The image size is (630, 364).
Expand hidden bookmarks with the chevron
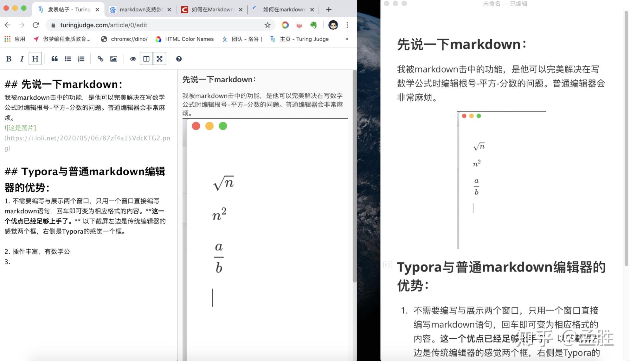click(346, 39)
